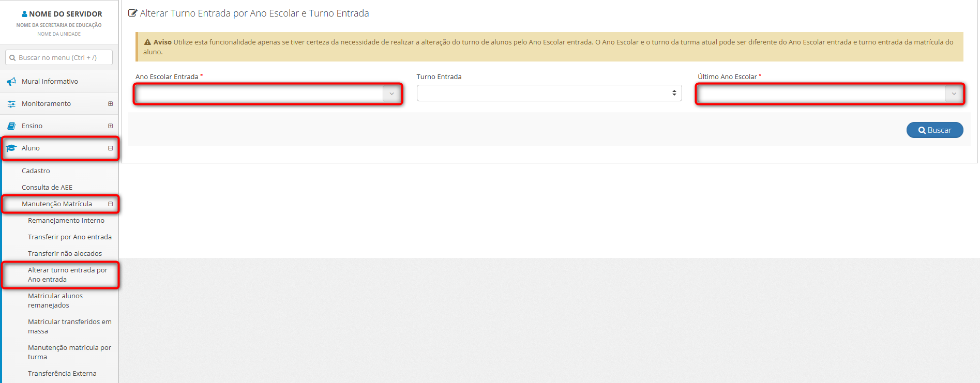The image size is (980, 383).
Task: Click the Mural Informativo megaphone icon
Action: [x=11, y=82]
